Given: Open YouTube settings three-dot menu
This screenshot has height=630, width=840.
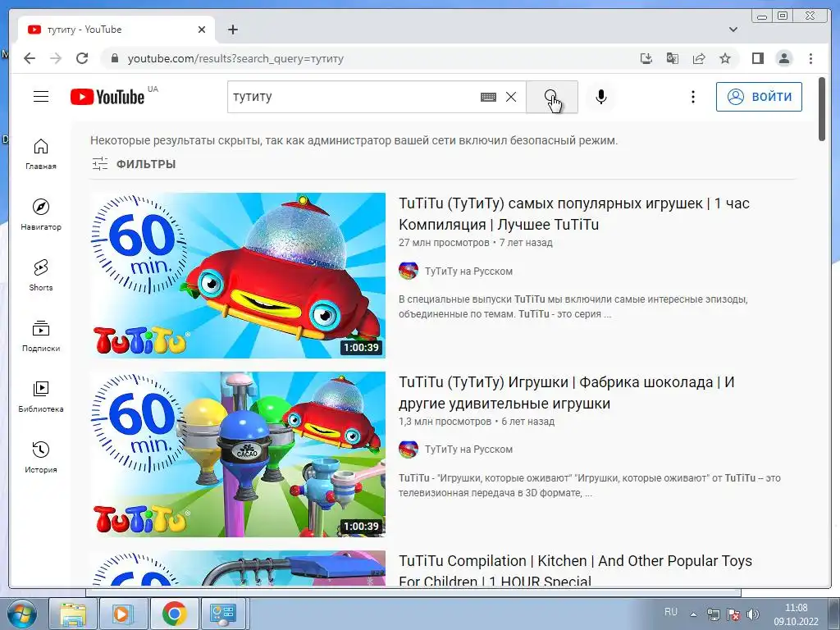Looking at the screenshot, I should point(692,97).
